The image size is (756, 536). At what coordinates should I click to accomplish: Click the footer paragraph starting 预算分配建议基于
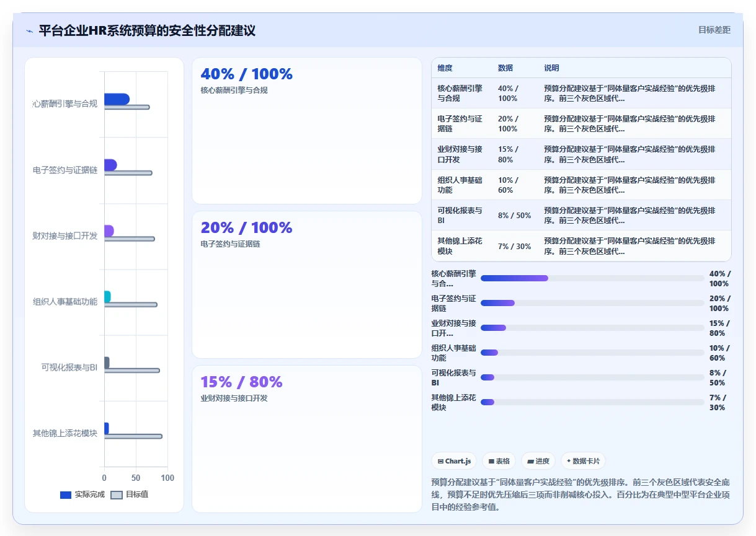[580, 494]
